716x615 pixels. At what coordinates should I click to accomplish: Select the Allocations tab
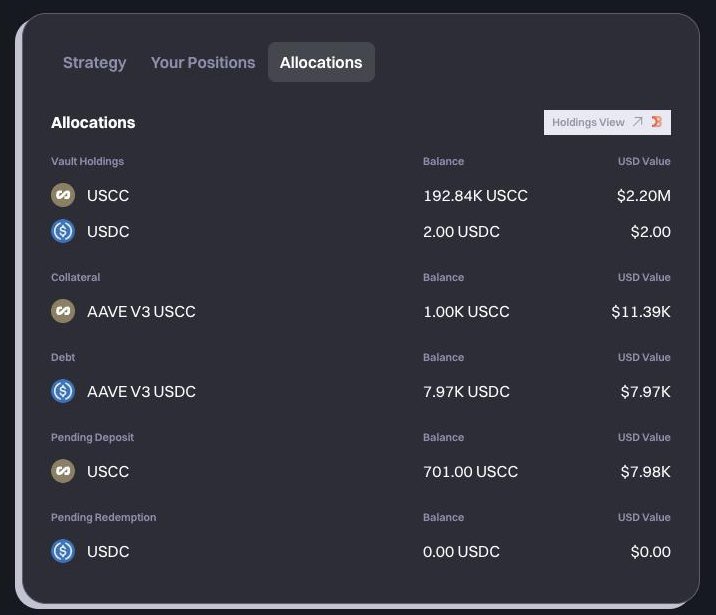[321, 62]
